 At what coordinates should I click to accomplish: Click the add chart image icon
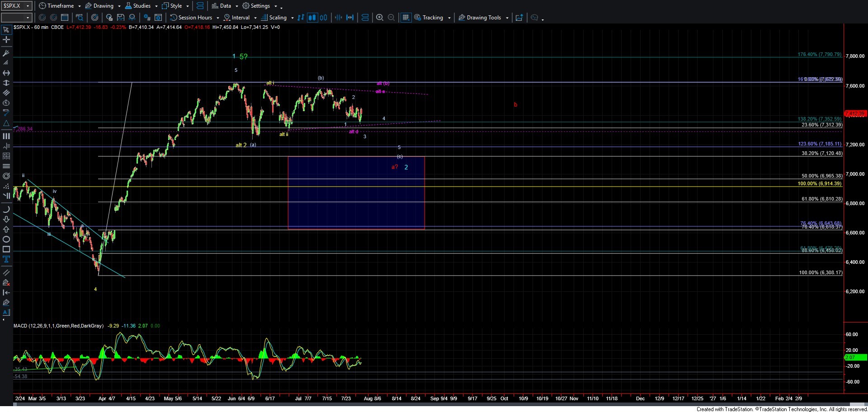click(519, 18)
